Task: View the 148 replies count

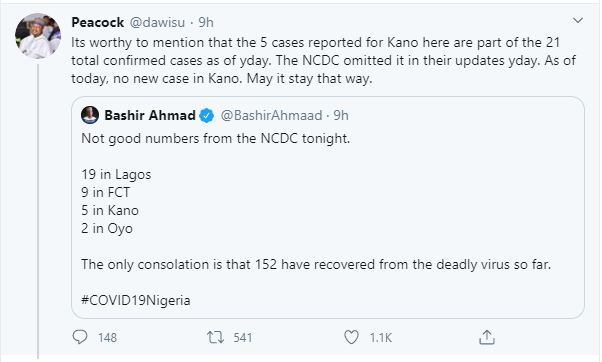Action: (107, 337)
